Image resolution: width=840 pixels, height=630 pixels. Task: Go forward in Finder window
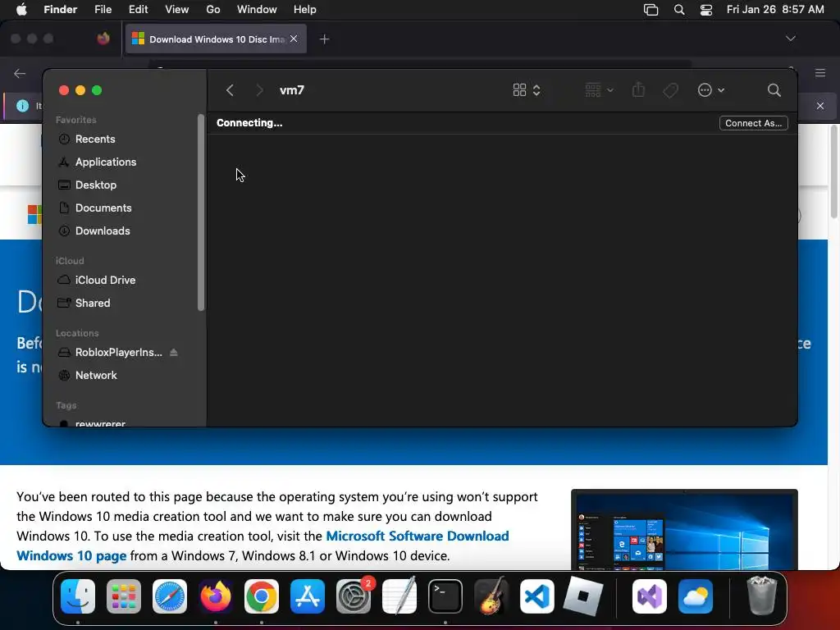(x=259, y=90)
